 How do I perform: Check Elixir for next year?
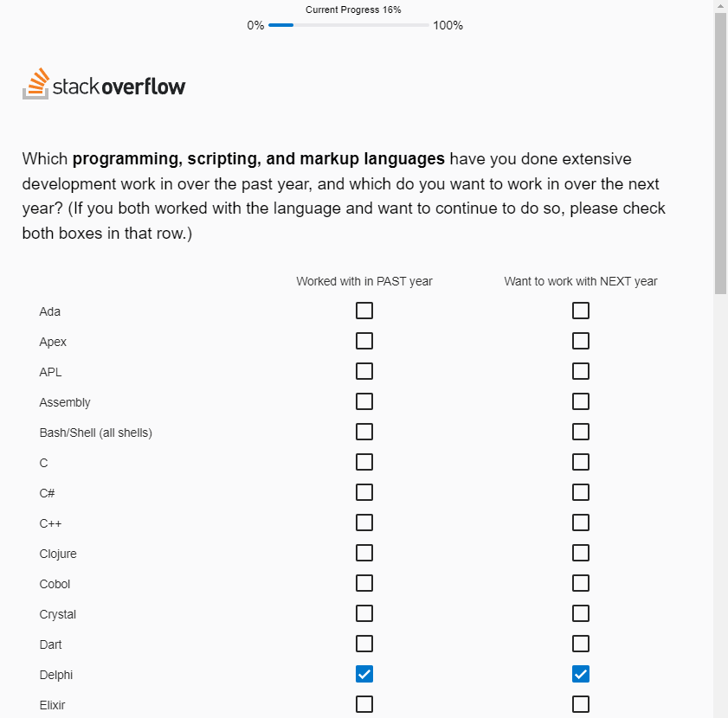point(581,703)
